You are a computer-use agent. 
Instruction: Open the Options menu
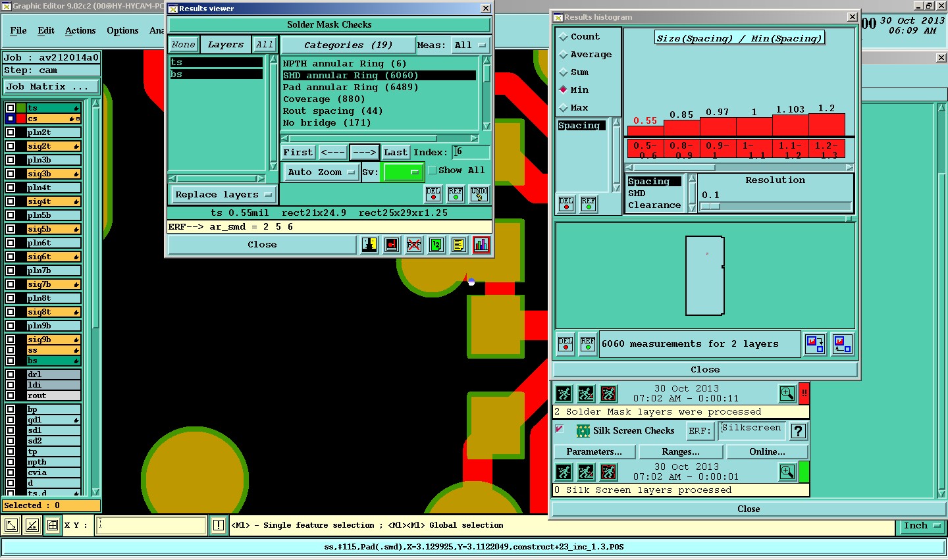122,31
